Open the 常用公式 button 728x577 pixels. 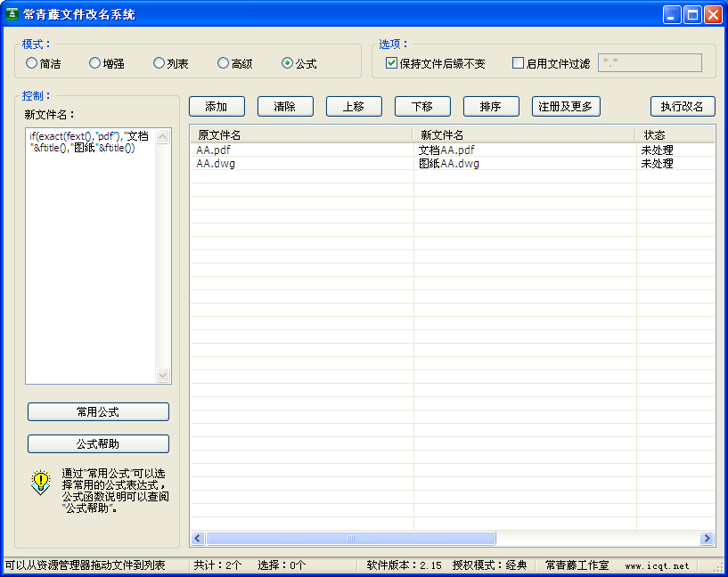point(98,412)
